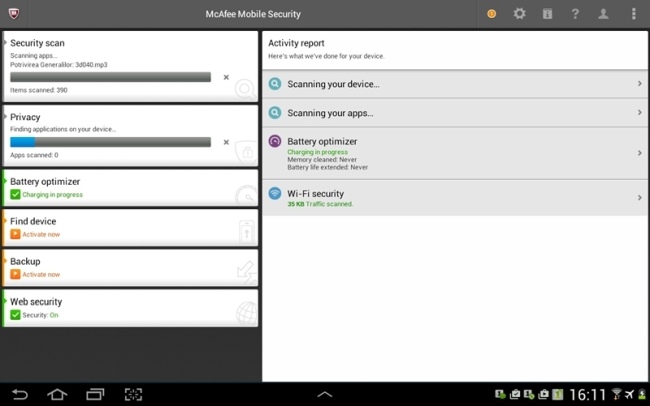650x406 pixels.
Task: Tap the McAfee shield logo
Action: click(14, 14)
